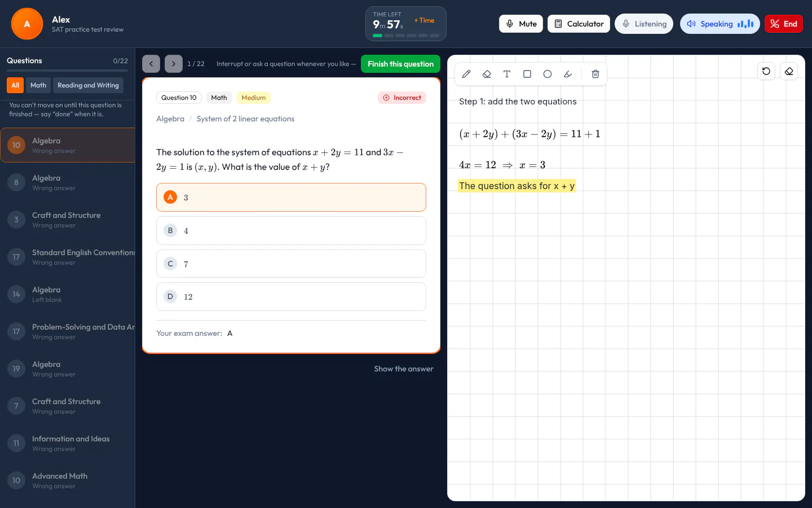The width and height of the screenshot is (812, 508).
Task: Click the Questions progress bar under 0/22
Action: tap(68, 71)
